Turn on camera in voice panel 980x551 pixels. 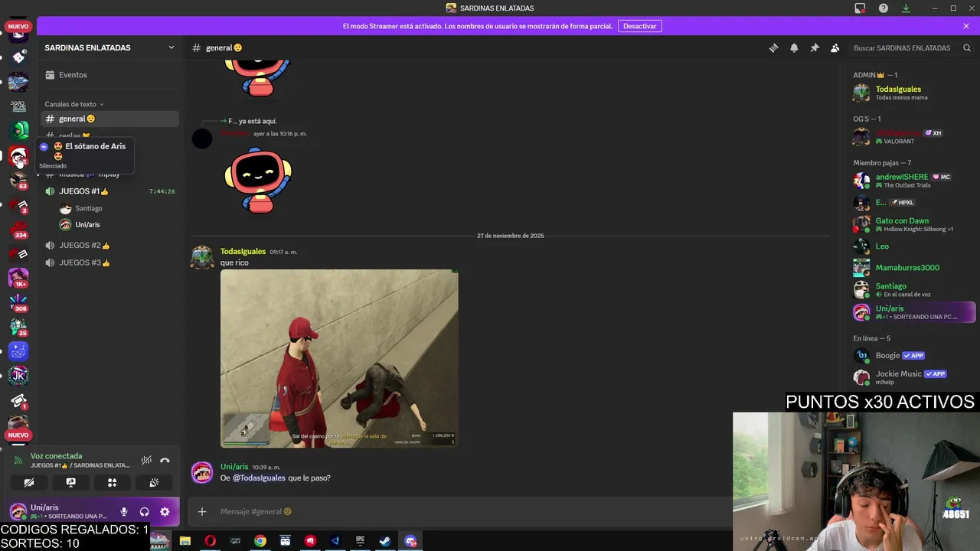(29, 483)
